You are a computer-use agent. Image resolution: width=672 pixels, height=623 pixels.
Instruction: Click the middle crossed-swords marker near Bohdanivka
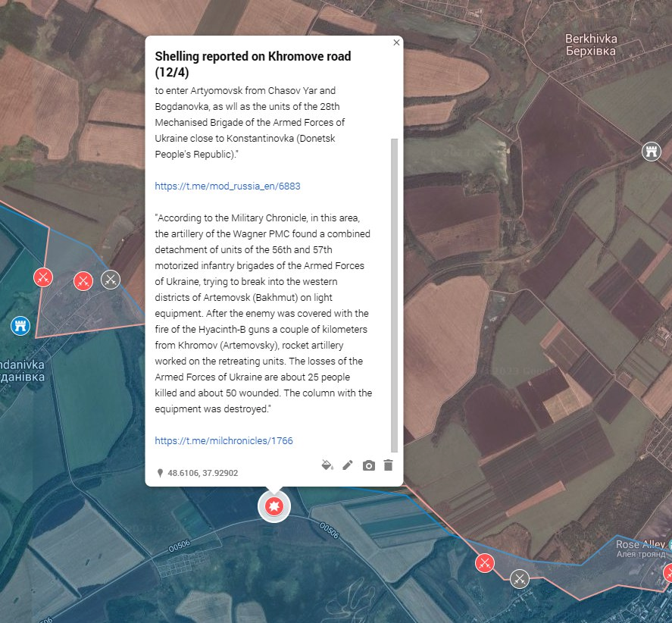click(x=83, y=281)
